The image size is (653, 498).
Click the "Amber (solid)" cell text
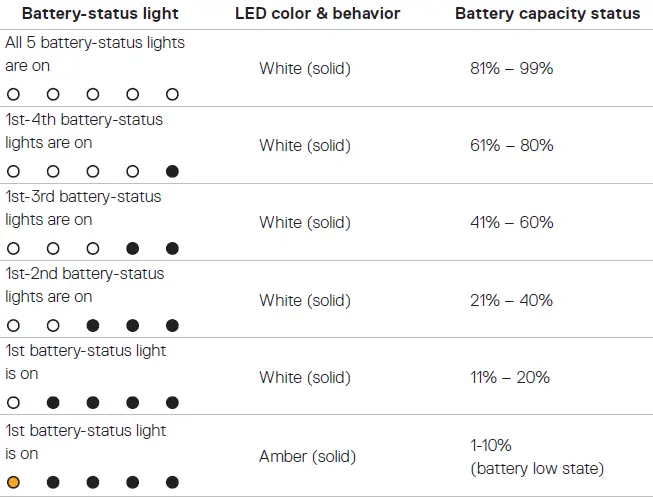[x=306, y=456]
